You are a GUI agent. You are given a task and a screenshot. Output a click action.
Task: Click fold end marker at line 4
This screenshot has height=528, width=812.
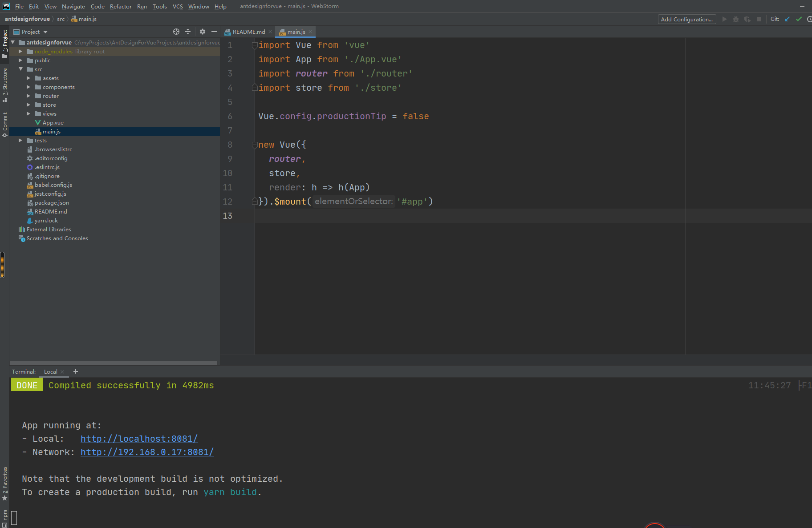[x=255, y=87]
